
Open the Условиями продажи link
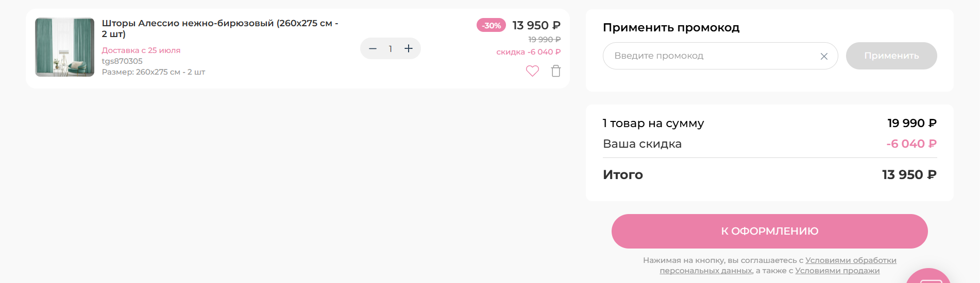[837, 271]
